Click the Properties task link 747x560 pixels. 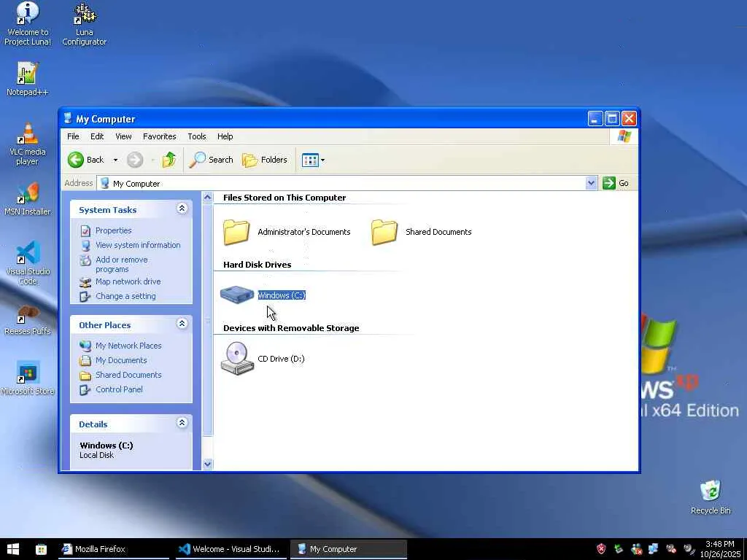113,230
